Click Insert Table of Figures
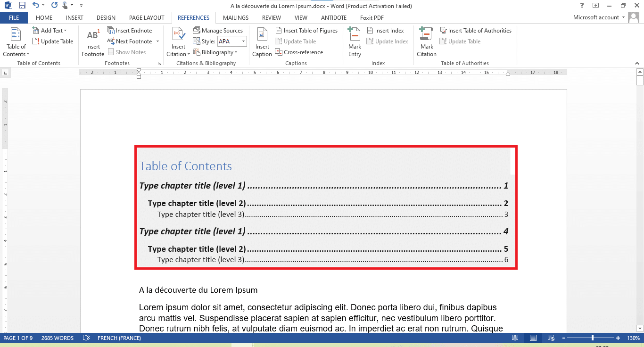 pyautogui.click(x=306, y=31)
